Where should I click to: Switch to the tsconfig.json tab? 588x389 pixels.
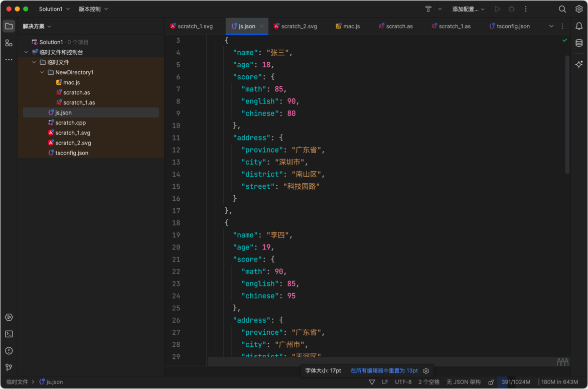tap(510, 26)
